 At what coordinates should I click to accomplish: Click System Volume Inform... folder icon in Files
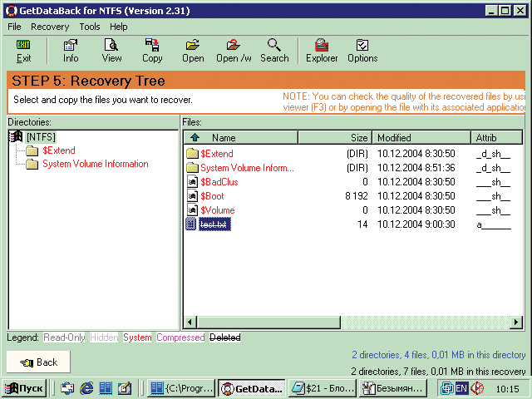pyautogui.click(x=192, y=168)
